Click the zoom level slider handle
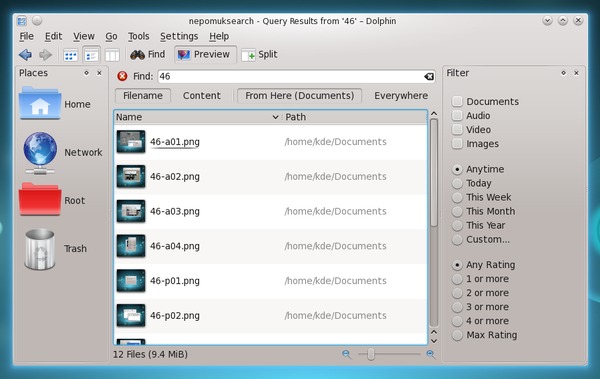This screenshot has height=379, width=600. point(371,354)
